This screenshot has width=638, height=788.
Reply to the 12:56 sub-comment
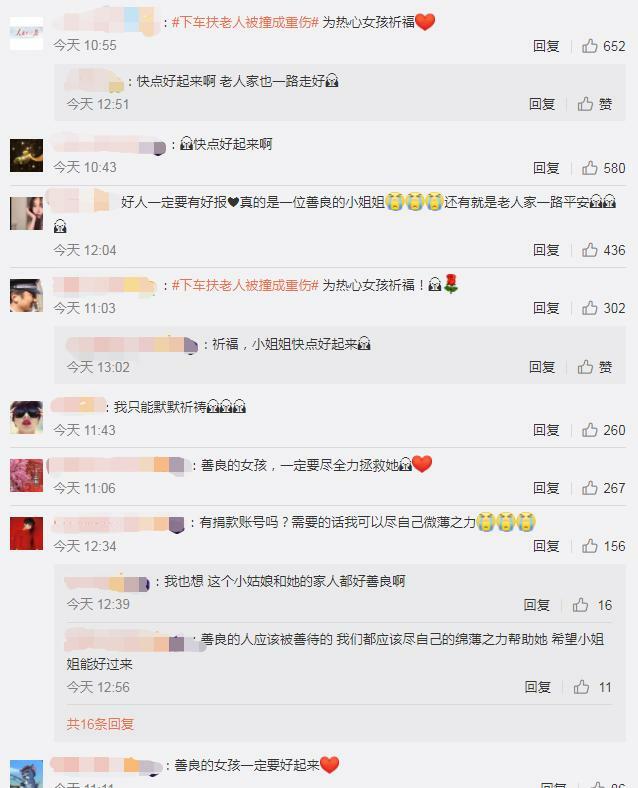click(x=538, y=687)
